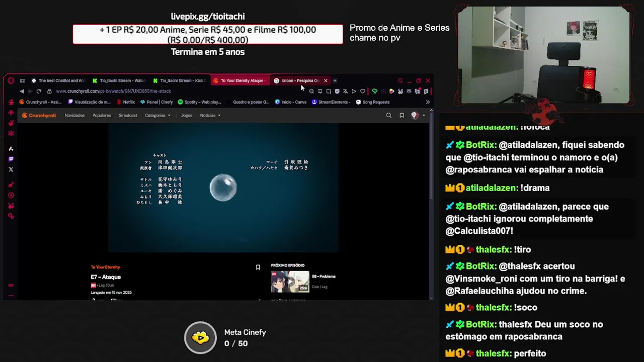Viewport: 644px width, 362px height.
Task: Open Crunchyroll watchlist bookmark icon
Action: 401,115
